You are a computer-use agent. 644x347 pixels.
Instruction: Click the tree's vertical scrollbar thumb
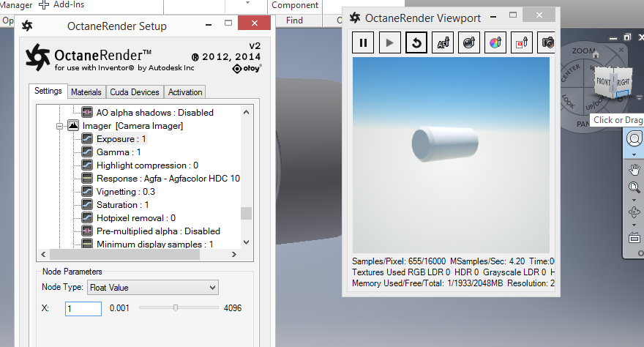point(246,214)
